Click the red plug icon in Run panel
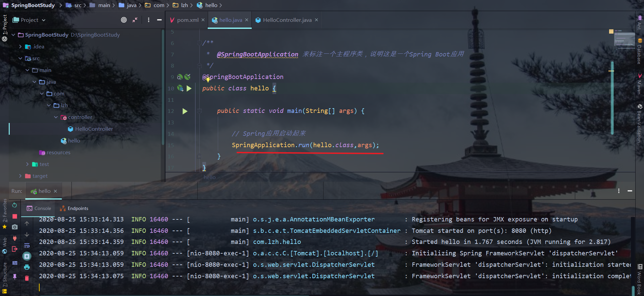The height and width of the screenshot is (296, 644). [x=14, y=238]
